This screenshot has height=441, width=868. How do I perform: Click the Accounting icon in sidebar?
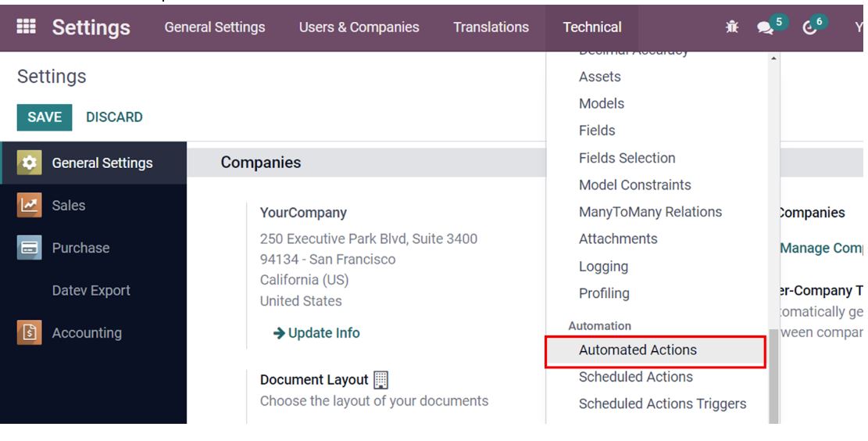[30, 333]
